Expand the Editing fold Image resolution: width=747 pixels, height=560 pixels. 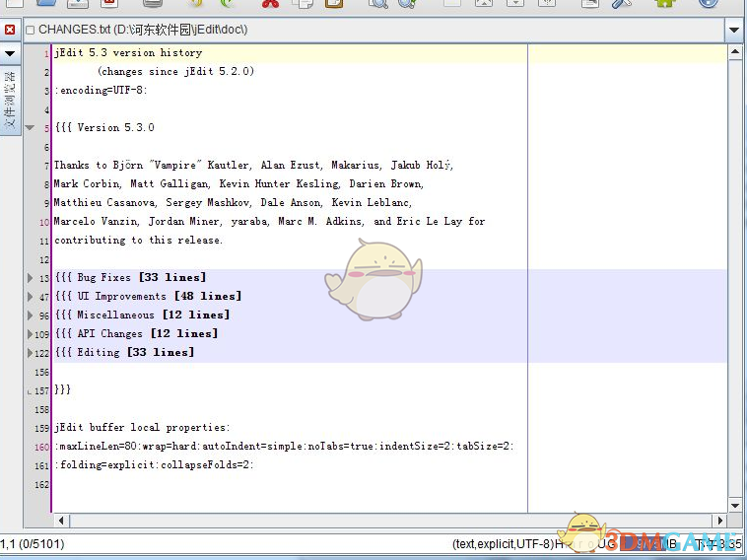pyautogui.click(x=30, y=353)
